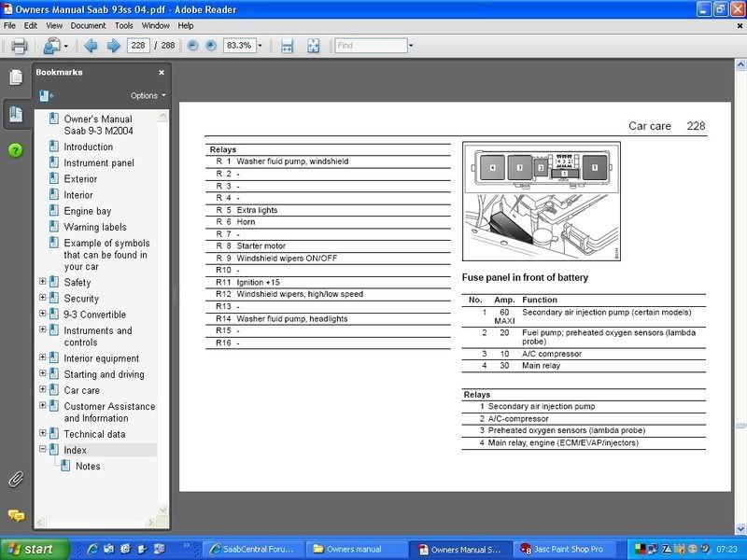Image resolution: width=747 pixels, height=560 pixels.
Task: Click the Print icon in toolbar
Action: (19, 46)
